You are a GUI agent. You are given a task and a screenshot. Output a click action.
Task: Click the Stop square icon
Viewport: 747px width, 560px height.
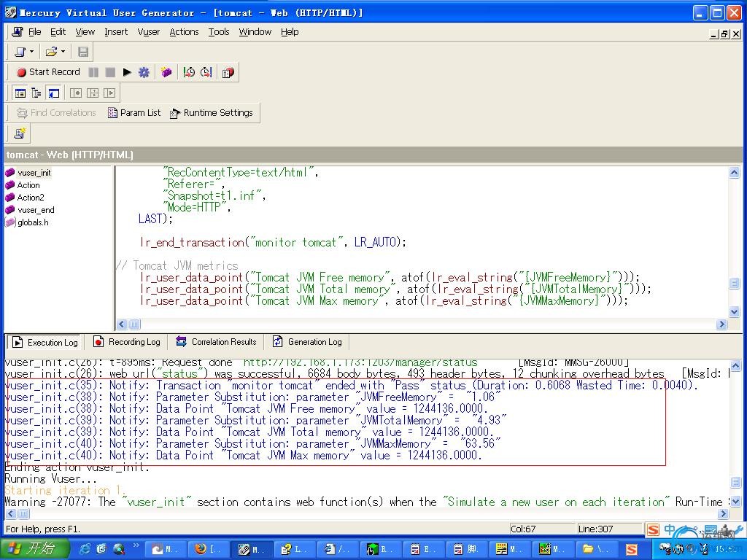point(110,72)
